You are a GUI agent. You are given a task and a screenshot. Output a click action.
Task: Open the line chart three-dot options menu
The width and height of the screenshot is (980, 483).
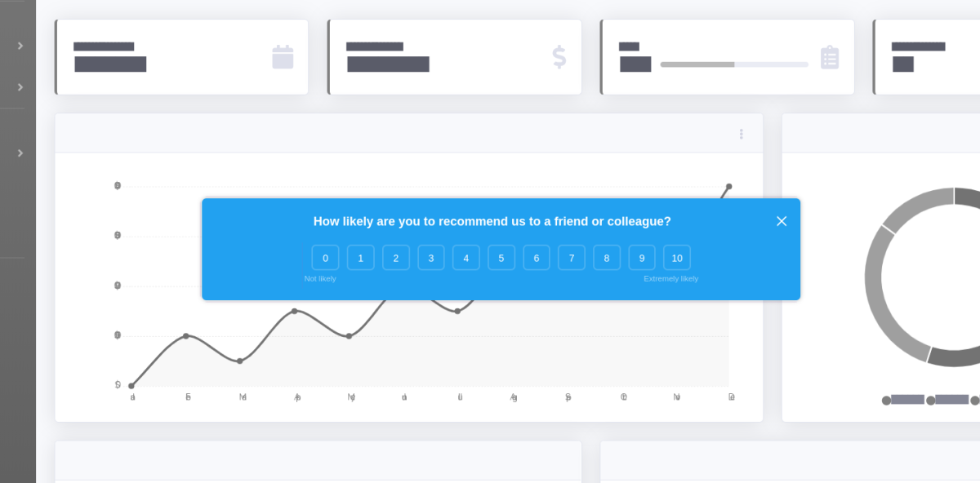[x=741, y=134]
